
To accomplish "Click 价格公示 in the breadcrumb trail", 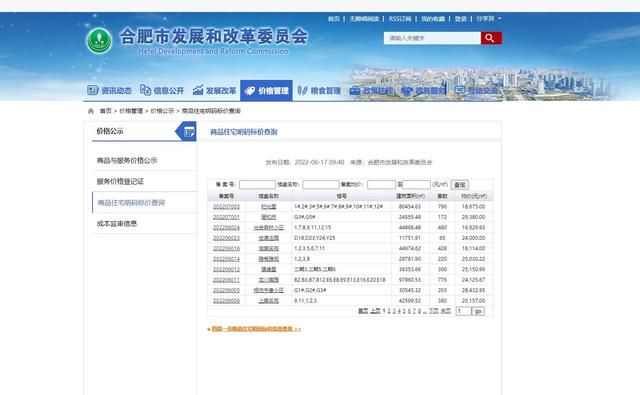I will click(x=162, y=111).
